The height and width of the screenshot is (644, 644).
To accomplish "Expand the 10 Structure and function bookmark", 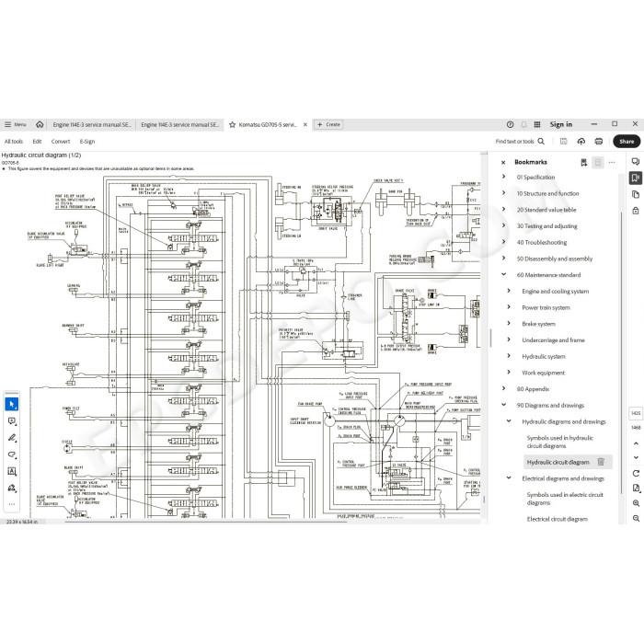I will point(504,192).
